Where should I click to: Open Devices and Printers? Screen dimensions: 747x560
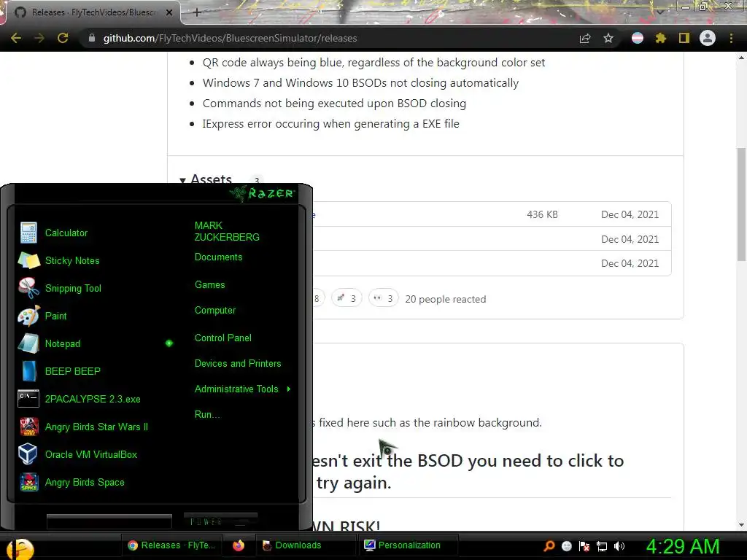238,363
